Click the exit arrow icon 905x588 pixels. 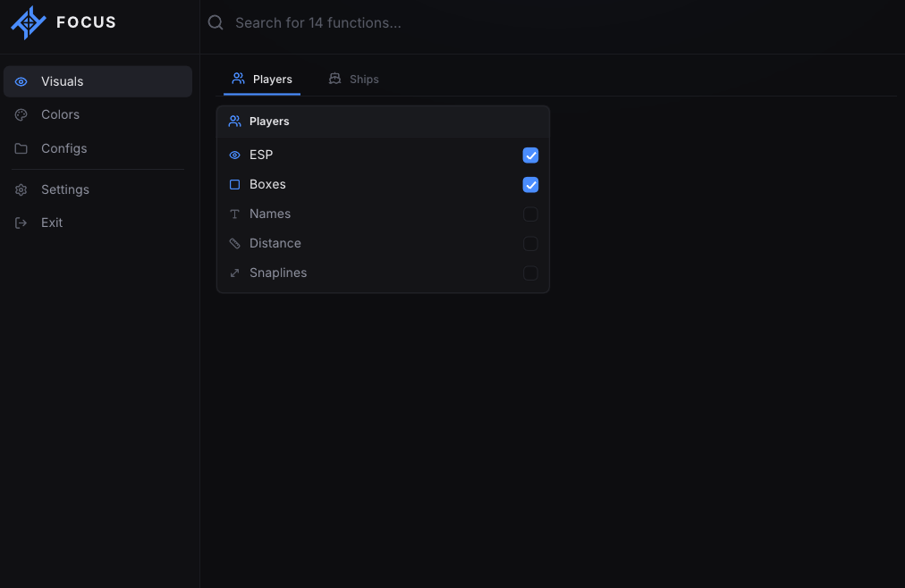(21, 223)
